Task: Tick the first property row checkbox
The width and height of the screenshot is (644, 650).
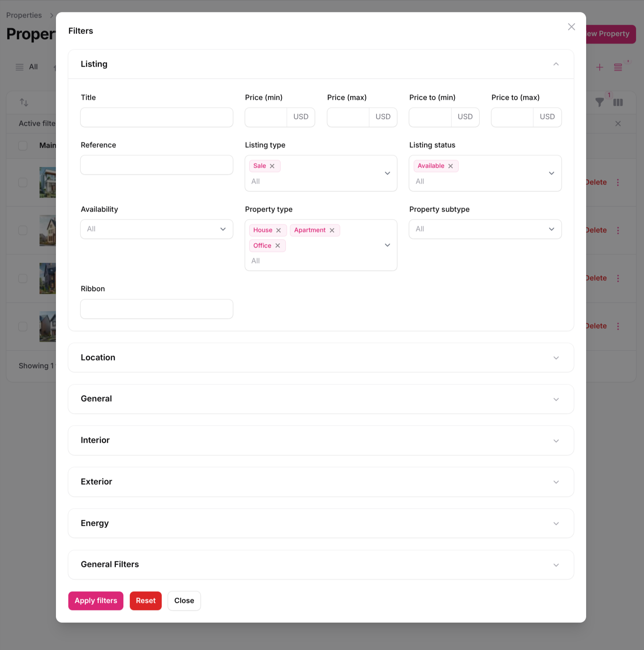Action: pyautogui.click(x=23, y=182)
